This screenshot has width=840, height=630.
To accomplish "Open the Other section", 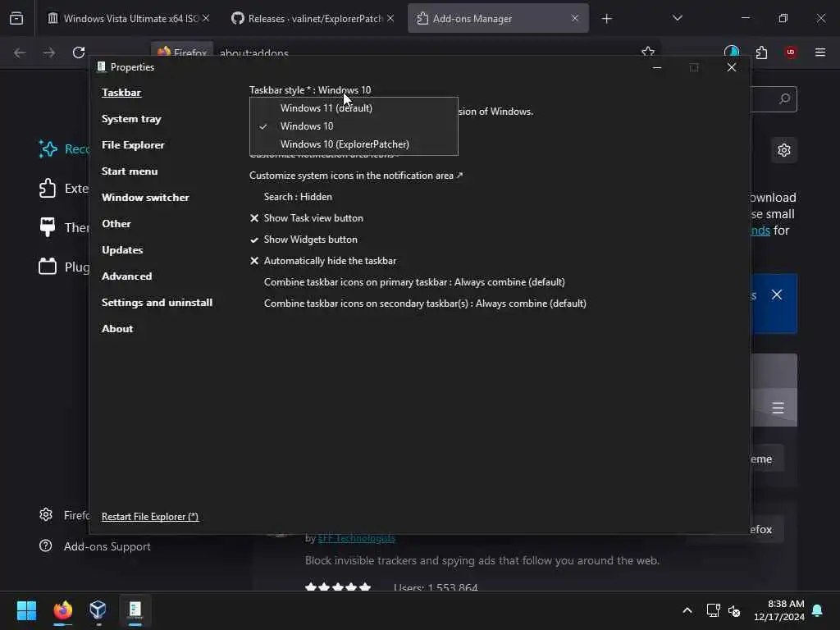I will point(116,223).
